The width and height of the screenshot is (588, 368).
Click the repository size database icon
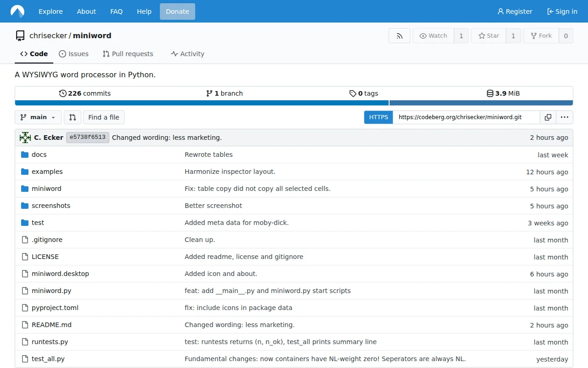[x=490, y=93]
